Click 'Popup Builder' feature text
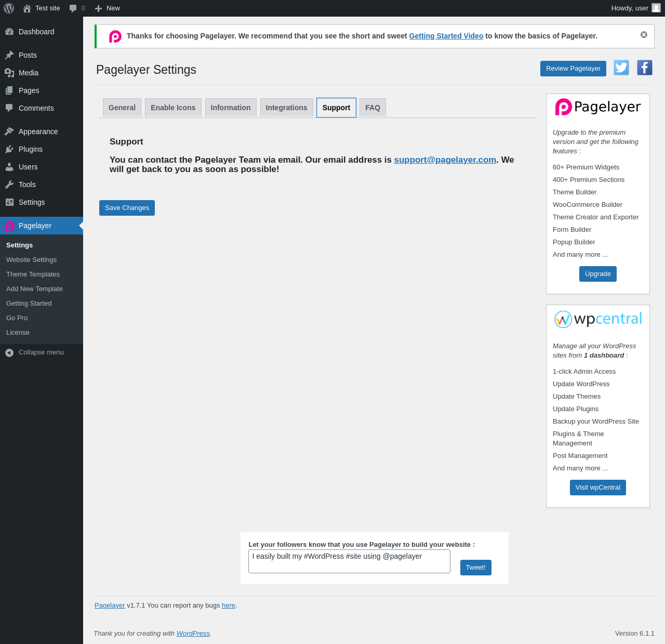The width and height of the screenshot is (665, 644). (x=574, y=242)
